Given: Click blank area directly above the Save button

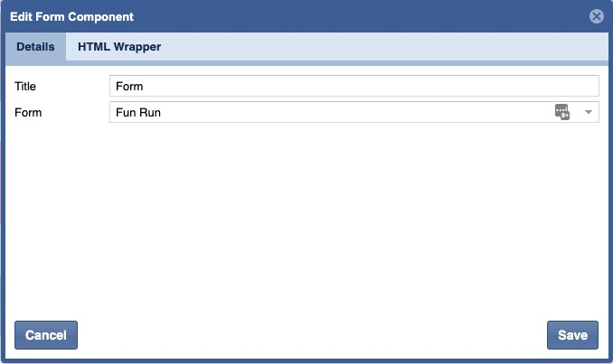Looking at the screenshot, I should (x=572, y=298).
